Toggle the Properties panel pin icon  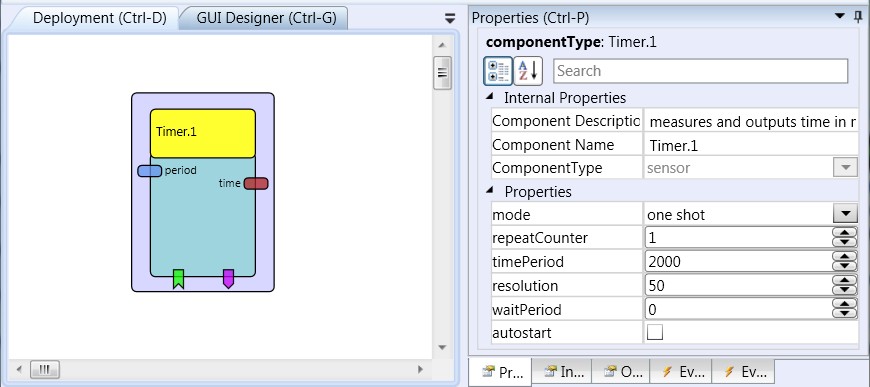pyautogui.click(x=858, y=17)
